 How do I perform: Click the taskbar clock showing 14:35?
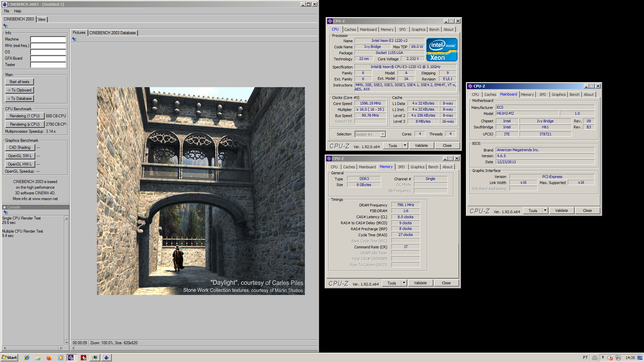[x=630, y=358]
